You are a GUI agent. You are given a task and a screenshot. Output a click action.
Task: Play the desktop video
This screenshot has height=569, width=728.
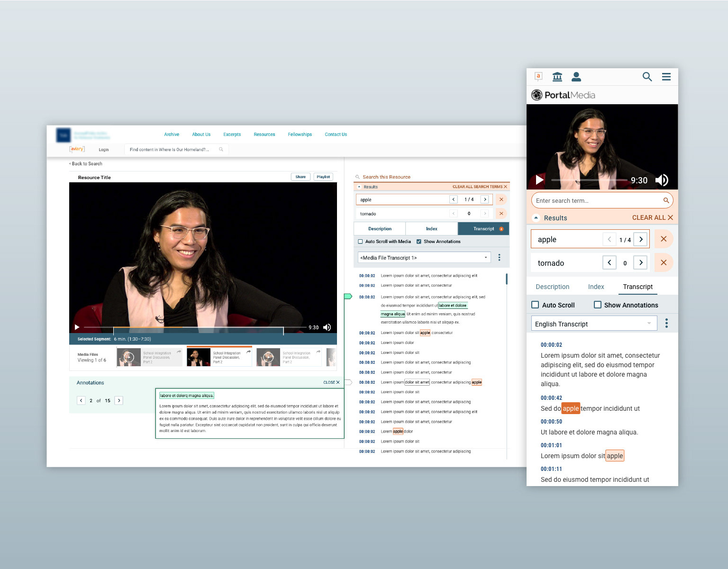77,327
